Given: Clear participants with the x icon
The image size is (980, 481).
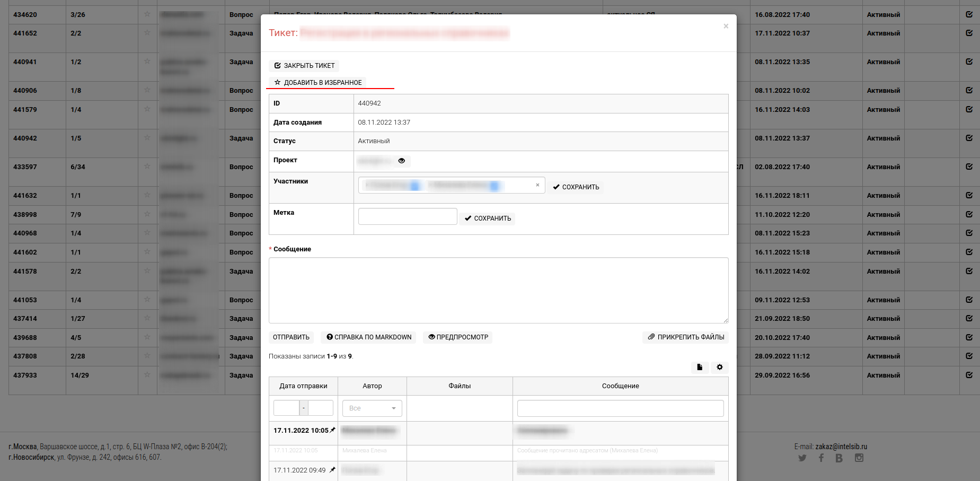Looking at the screenshot, I should point(537,185).
